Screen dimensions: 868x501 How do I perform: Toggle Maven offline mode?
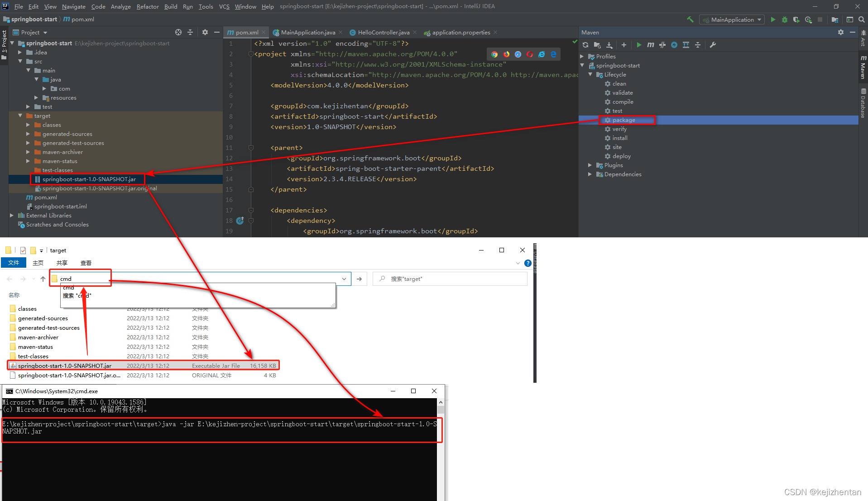point(662,45)
